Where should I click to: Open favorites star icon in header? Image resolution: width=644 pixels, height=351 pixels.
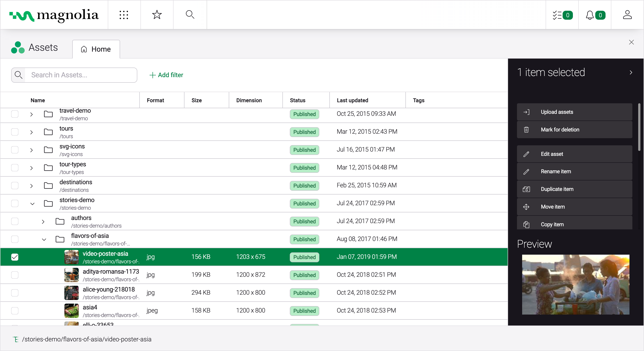tap(157, 15)
